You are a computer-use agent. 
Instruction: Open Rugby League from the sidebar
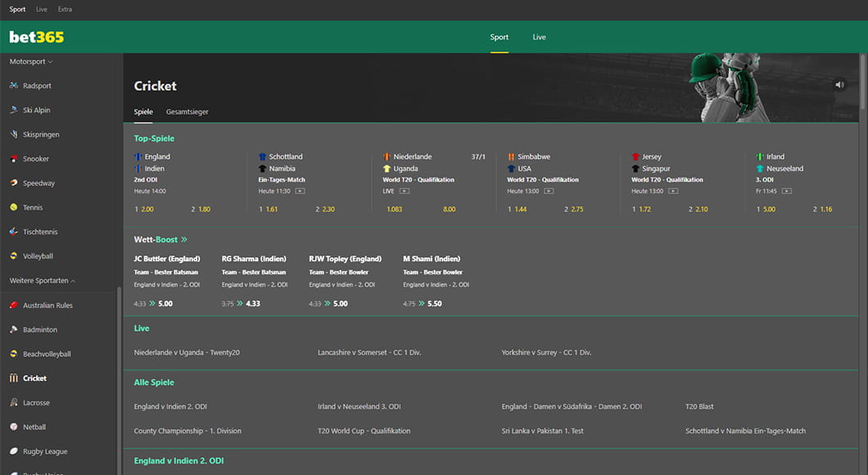pyautogui.click(x=45, y=452)
